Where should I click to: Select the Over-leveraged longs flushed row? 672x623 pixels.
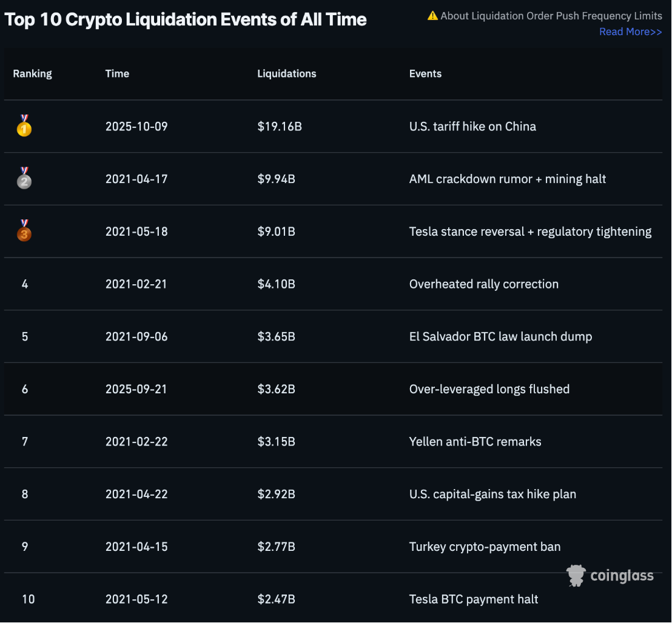[489, 389]
